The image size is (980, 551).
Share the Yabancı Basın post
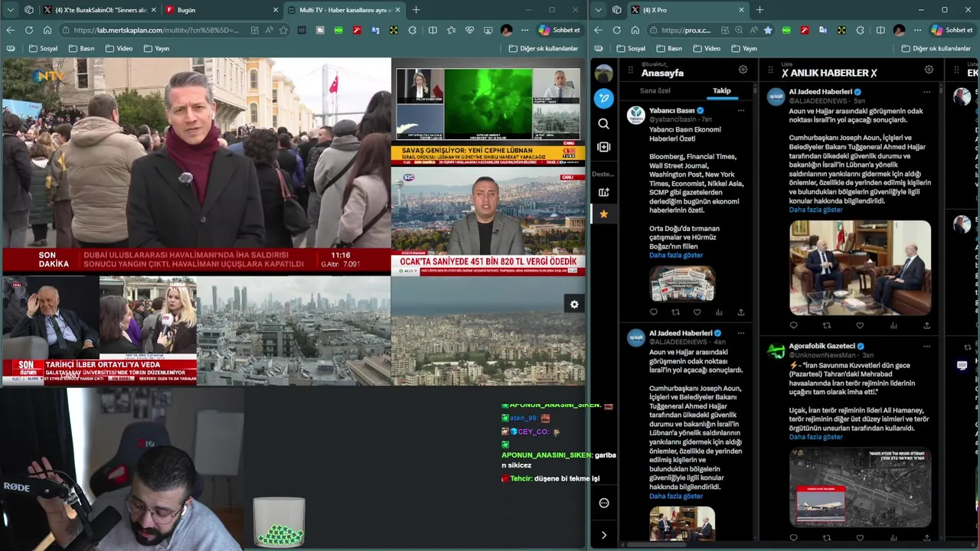740,312
